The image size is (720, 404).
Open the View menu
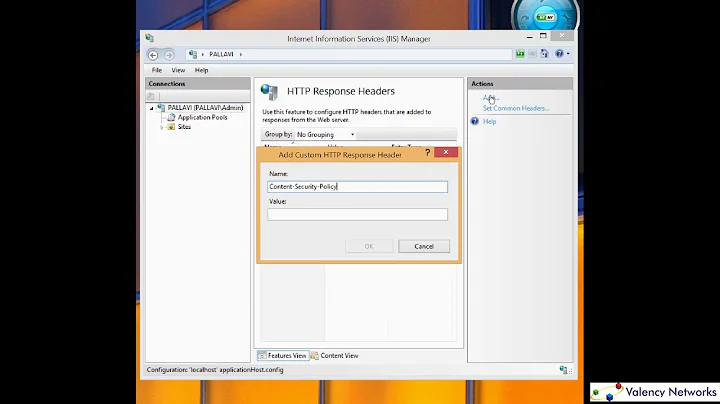pos(178,70)
